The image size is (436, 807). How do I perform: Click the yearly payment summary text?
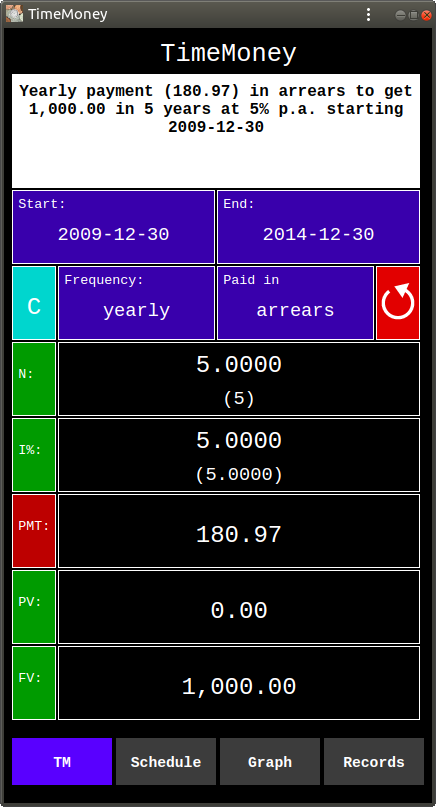216,109
